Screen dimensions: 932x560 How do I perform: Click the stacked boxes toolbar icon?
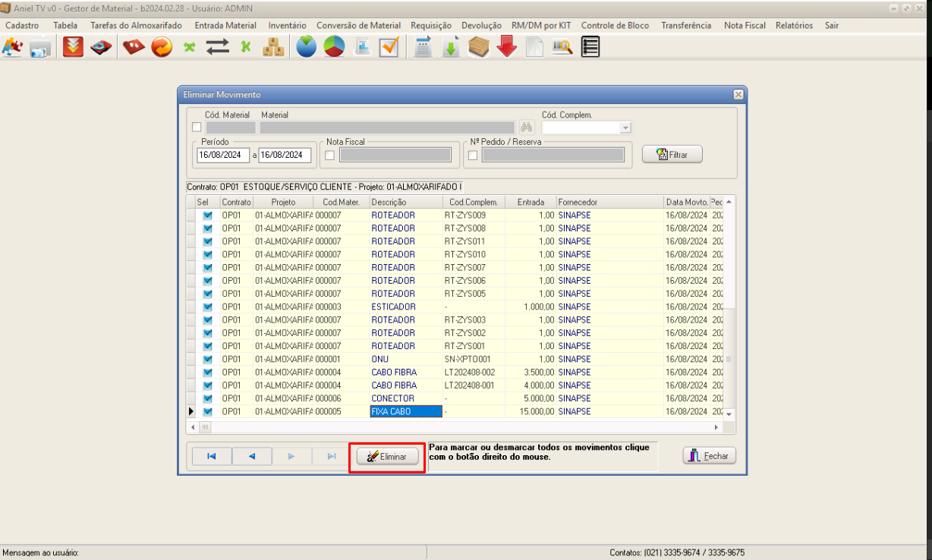pos(273,47)
